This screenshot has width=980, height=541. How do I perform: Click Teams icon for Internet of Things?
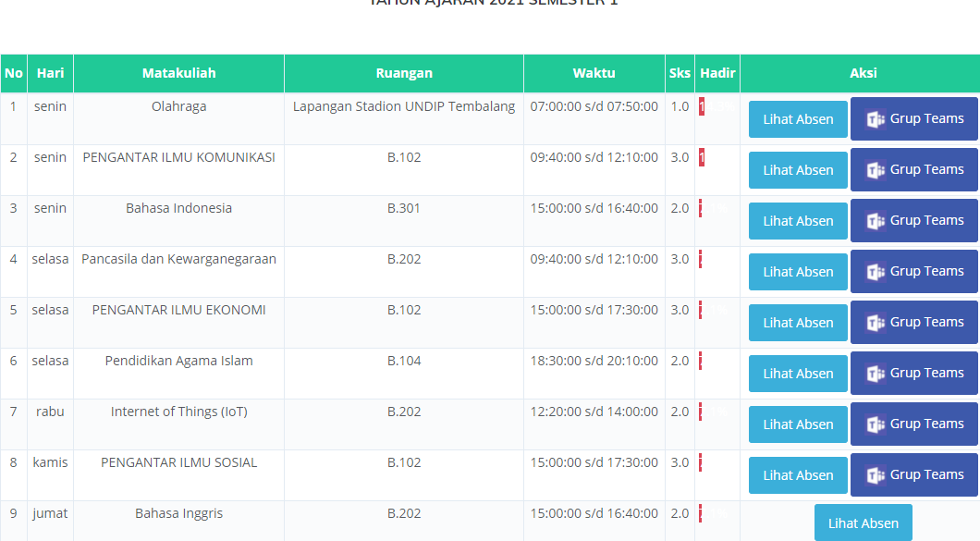(876, 424)
